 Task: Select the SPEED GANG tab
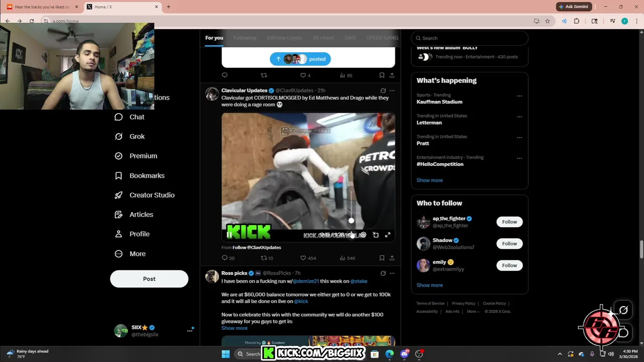pos(382,38)
